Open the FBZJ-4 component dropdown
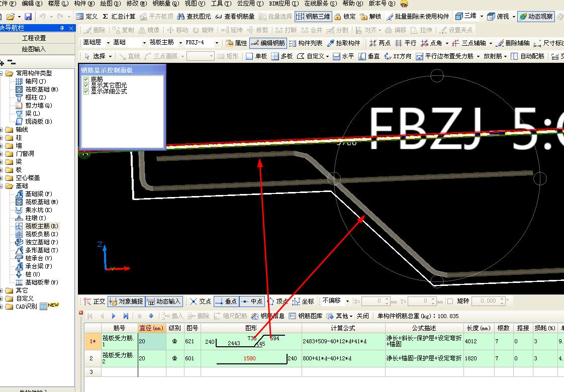Image resolution: width=564 pixels, height=392 pixels. 217,43
